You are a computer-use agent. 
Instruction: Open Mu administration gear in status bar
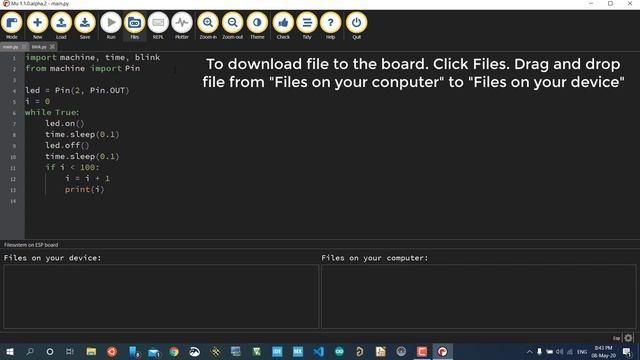[x=629, y=338]
